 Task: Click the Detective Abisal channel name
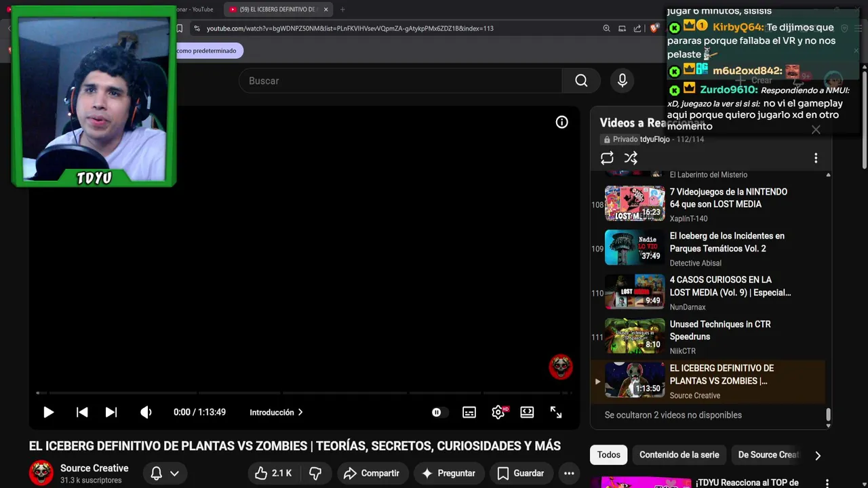point(696,263)
